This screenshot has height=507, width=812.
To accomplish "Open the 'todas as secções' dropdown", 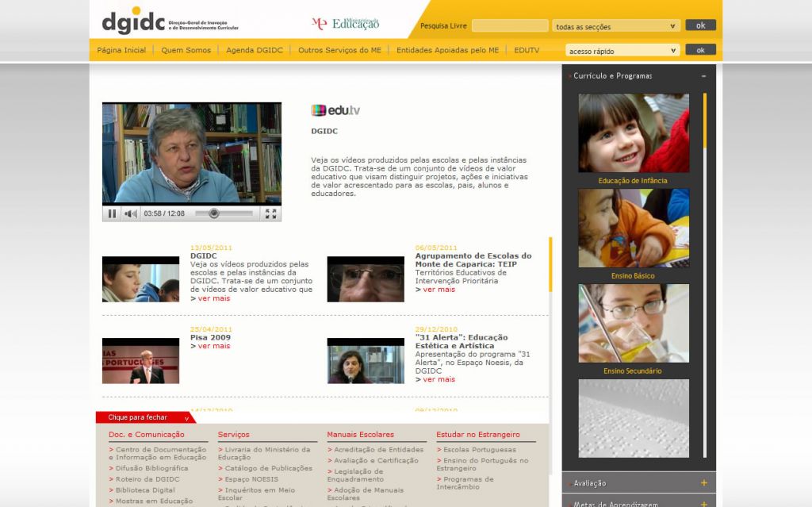I will tap(616, 26).
